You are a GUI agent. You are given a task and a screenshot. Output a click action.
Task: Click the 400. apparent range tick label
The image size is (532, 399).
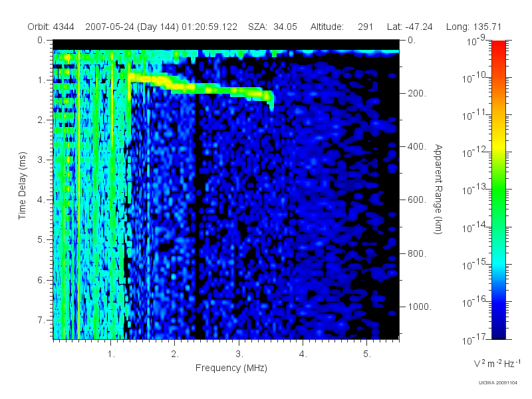coord(417,146)
